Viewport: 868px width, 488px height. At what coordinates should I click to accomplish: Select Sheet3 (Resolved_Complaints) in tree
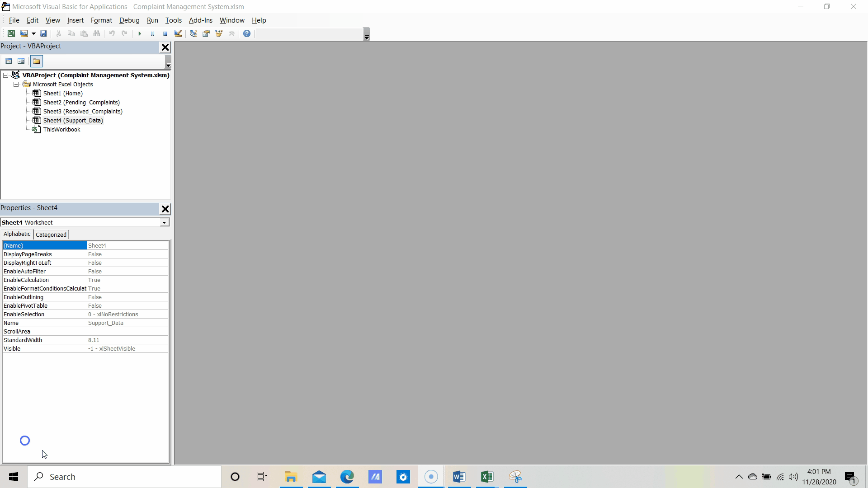pyautogui.click(x=83, y=111)
